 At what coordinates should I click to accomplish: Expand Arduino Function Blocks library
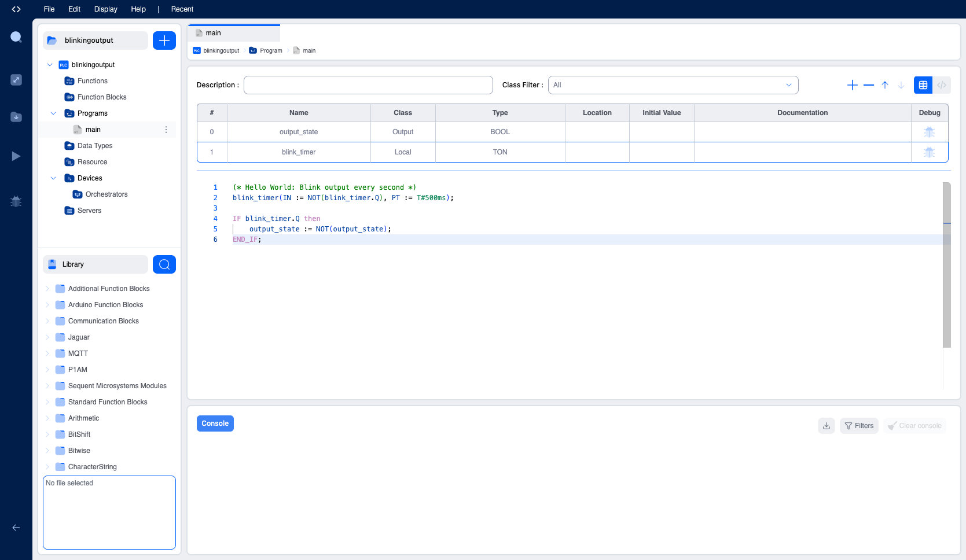tap(47, 305)
